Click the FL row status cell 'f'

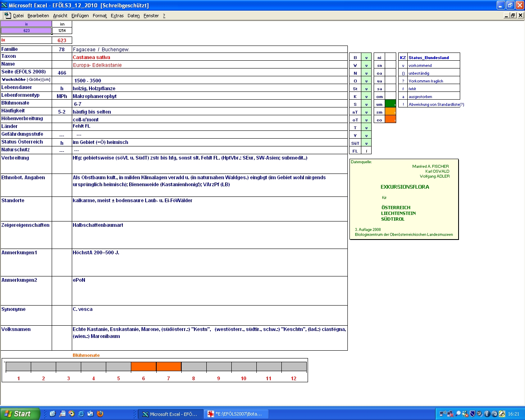[366, 151]
